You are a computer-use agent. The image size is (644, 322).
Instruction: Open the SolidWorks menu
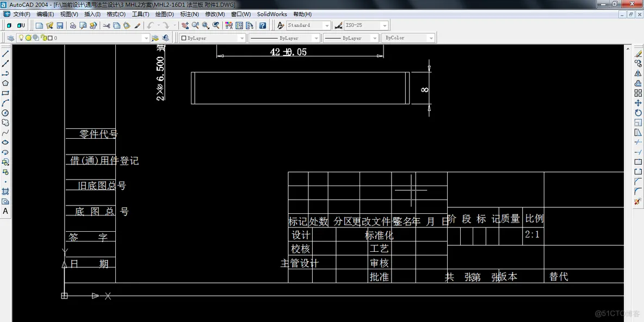(272, 14)
